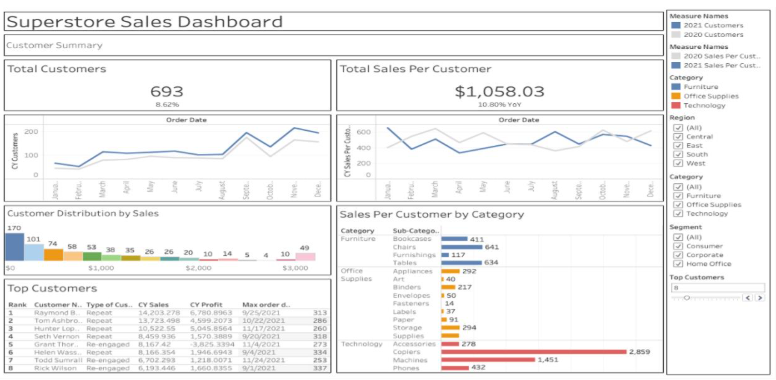Click the Furnishings bar showing 117

click(445, 255)
